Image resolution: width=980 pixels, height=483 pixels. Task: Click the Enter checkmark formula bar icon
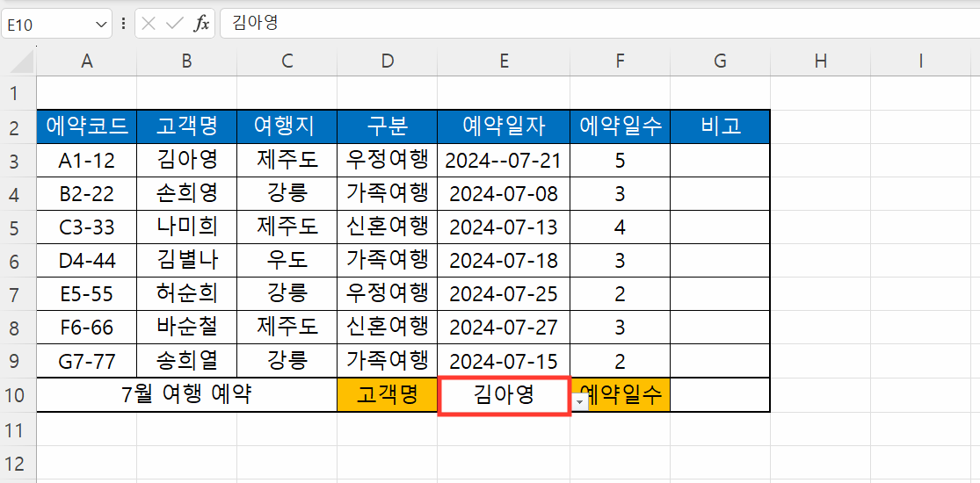tap(174, 25)
